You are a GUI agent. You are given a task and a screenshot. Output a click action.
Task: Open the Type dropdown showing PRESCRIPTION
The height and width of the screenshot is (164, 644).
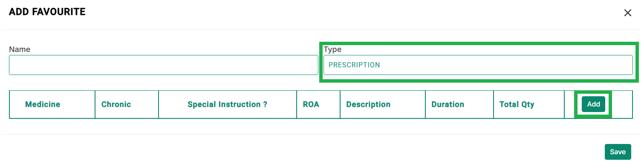point(478,65)
